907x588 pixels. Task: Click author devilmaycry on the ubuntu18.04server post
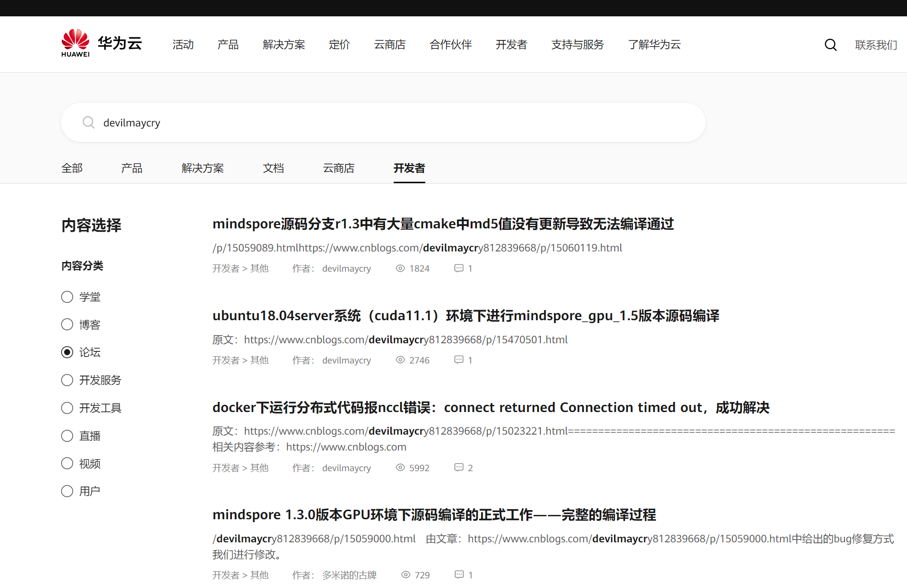pyautogui.click(x=346, y=360)
